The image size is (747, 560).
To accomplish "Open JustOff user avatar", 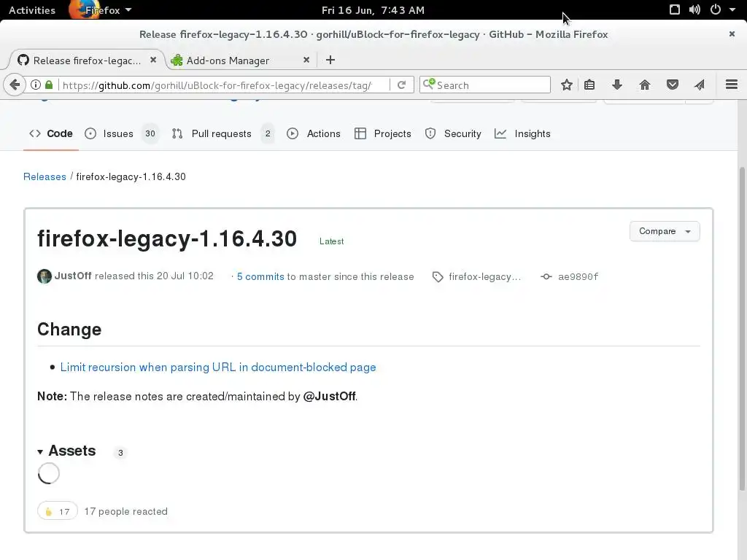I will coord(44,276).
